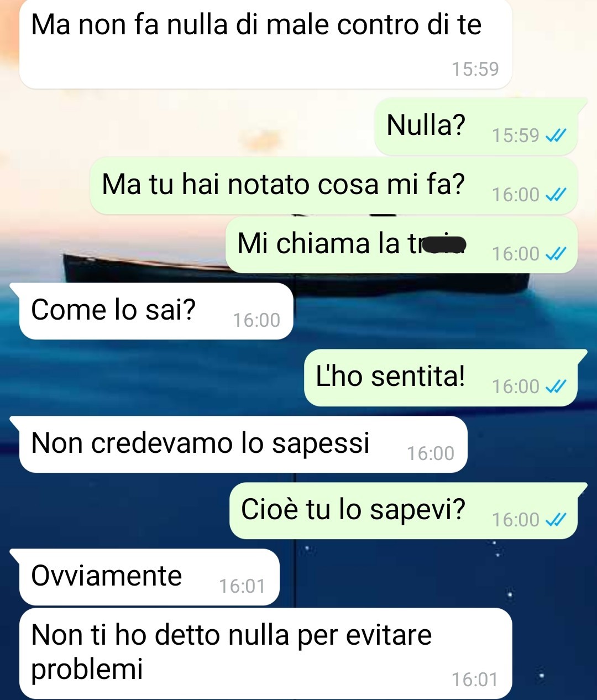This screenshot has width=597, height=700.
Task: Tap the 16:01 timestamp beside 'Ovviamente'
Action: 242,586
